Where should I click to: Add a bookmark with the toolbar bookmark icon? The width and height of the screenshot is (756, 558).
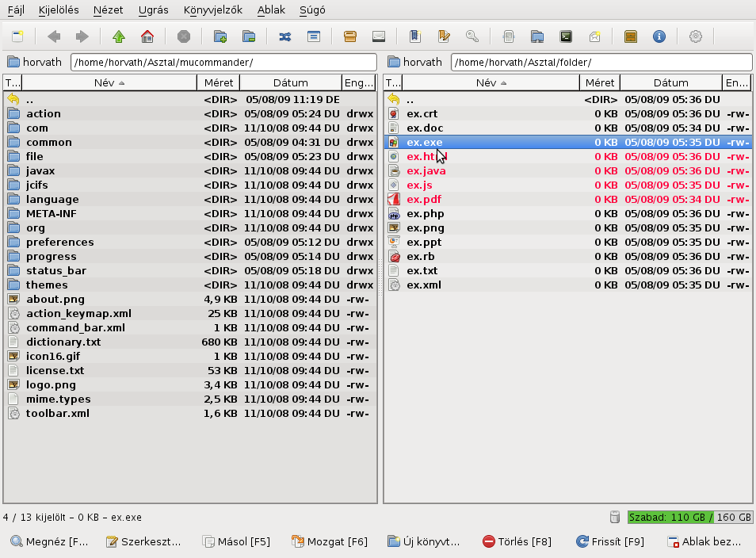[414, 36]
